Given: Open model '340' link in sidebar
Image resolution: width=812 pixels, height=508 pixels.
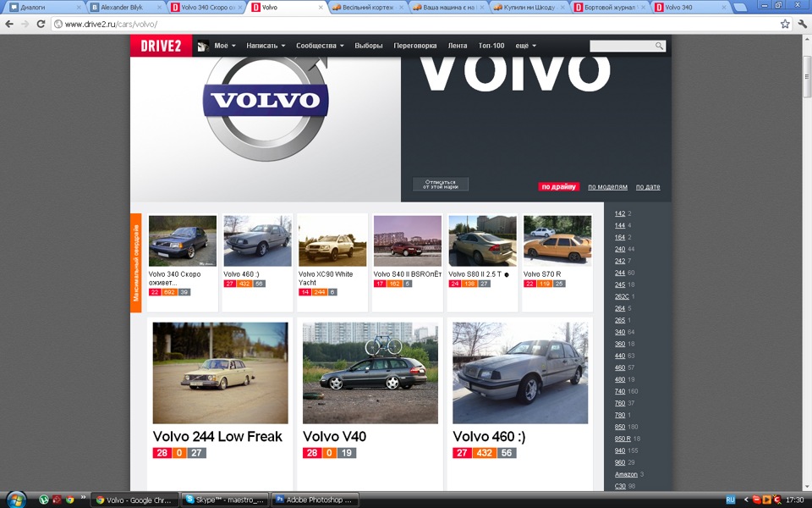Looking at the screenshot, I should (x=620, y=332).
